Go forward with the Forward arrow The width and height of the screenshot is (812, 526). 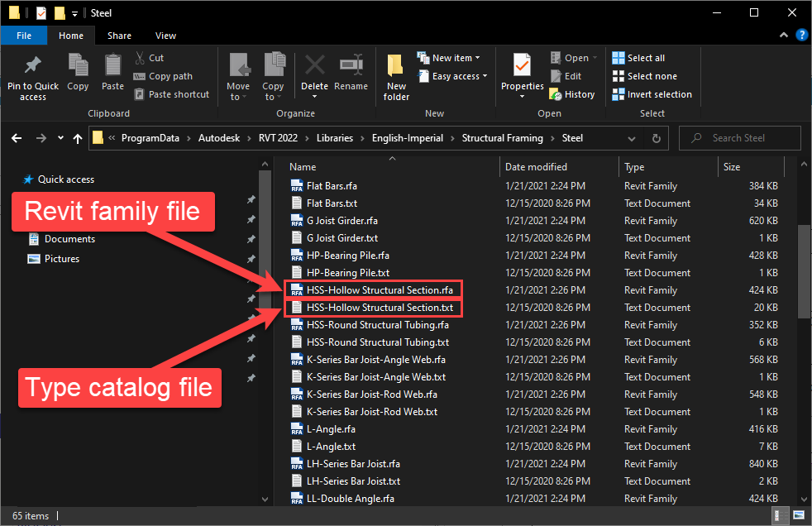[x=41, y=138]
